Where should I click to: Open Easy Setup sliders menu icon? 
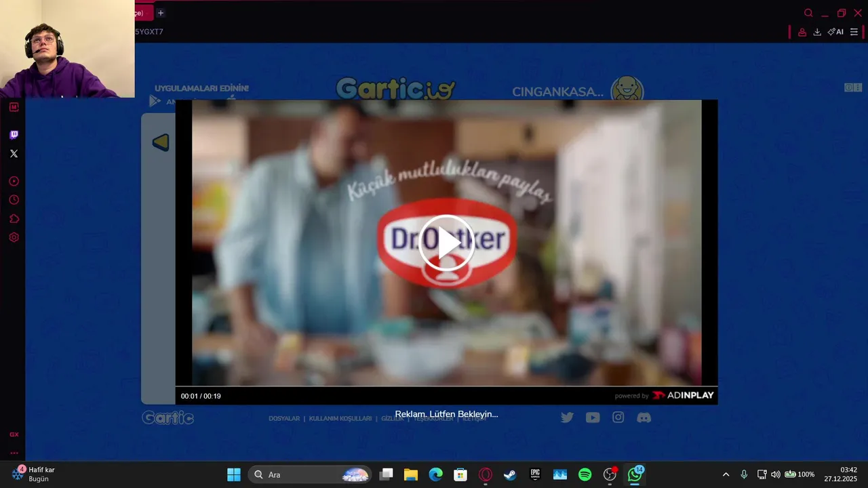(x=854, y=32)
